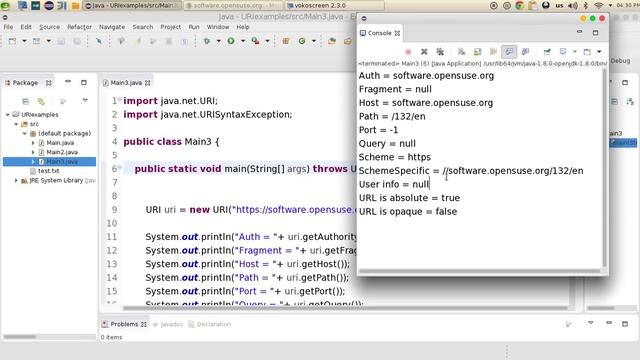
Task: Click the Save toolbar icon
Action: point(61,41)
